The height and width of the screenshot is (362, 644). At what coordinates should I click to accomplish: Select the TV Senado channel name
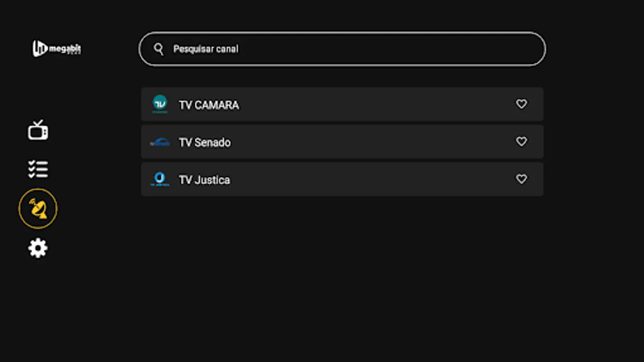pos(205,142)
